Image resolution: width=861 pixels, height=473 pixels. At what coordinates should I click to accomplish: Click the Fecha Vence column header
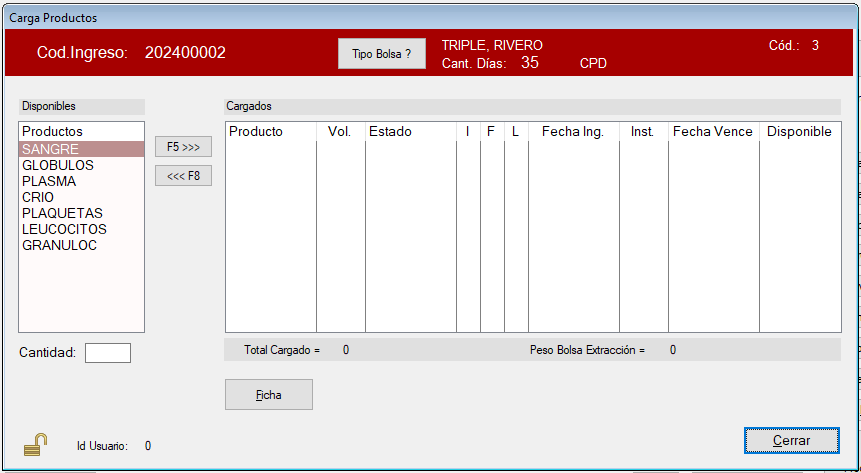point(712,132)
